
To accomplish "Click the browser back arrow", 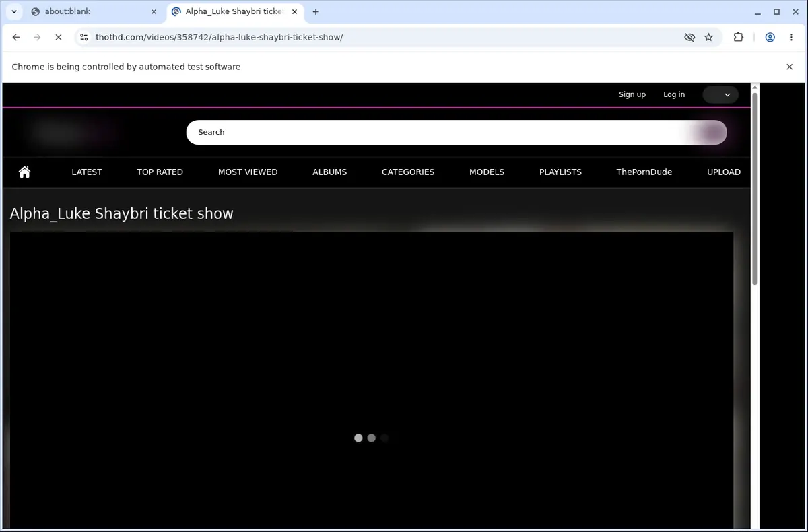I will [16, 38].
